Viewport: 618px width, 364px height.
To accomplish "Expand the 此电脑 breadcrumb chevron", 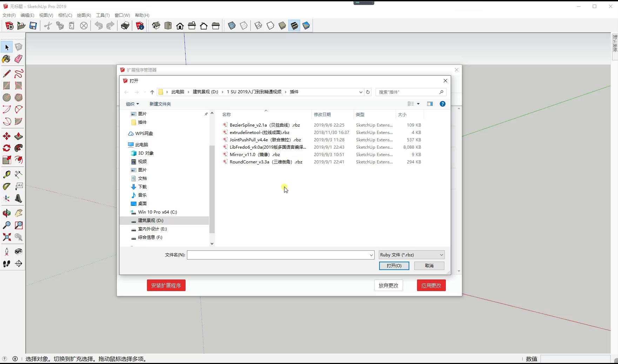I will [188, 92].
